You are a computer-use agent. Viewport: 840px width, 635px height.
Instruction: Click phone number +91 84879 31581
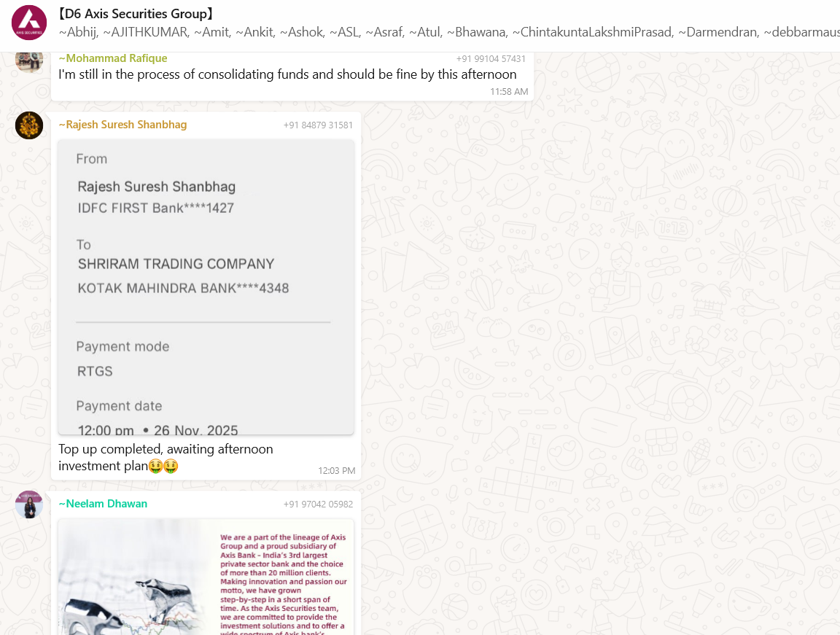pos(318,125)
